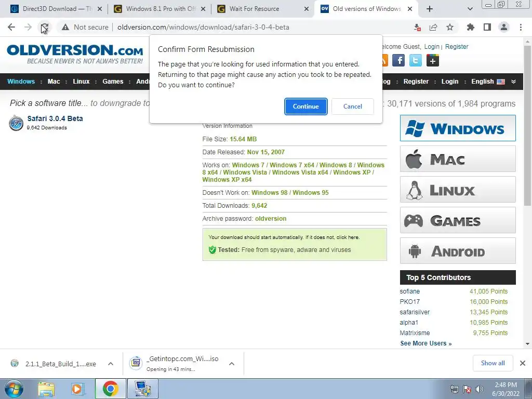Open the Chrome profile avatar

click(x=504, y=27)
